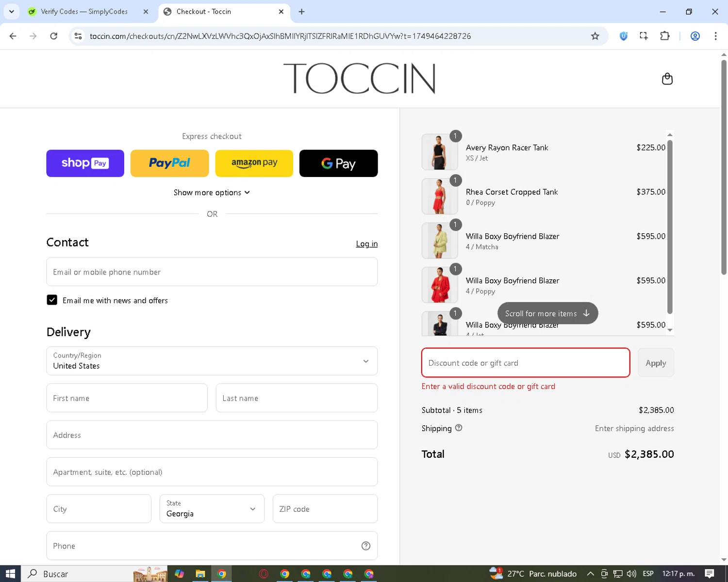View site information icon in address bar
The height and width of the screenshot is (582, 728).
point(78,36)
